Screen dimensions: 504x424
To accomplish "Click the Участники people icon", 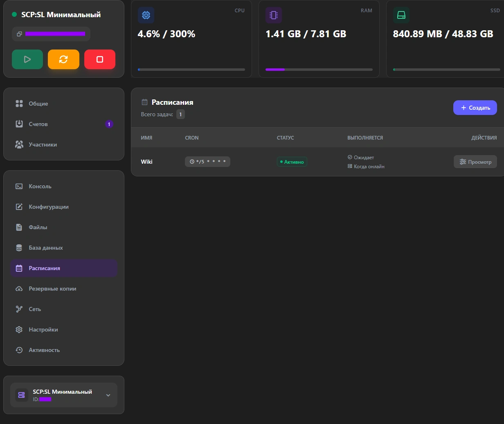I will click(x=19, y=144).
